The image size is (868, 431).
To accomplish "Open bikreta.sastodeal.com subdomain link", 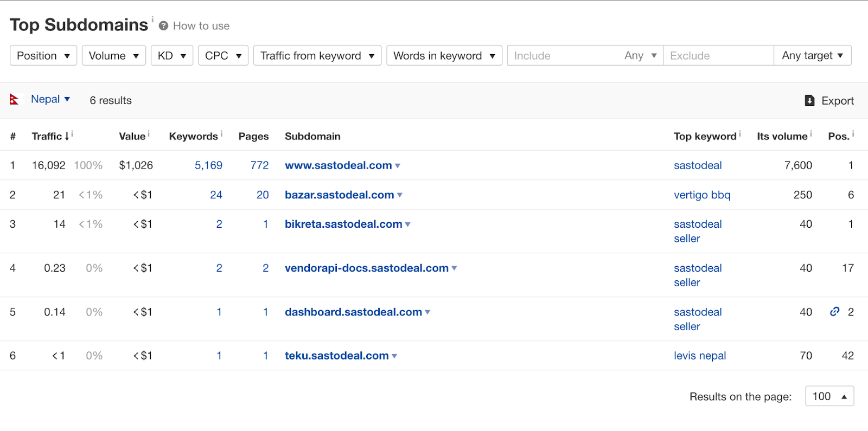I will click(x=343, y=224).
